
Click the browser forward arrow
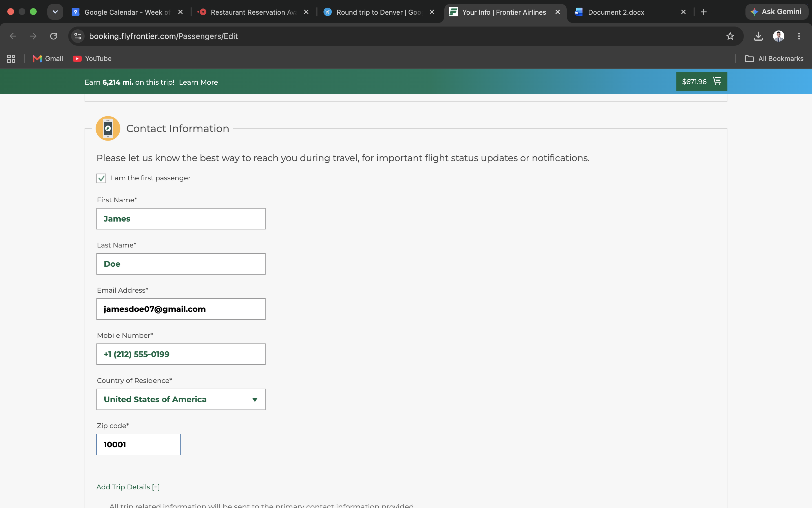tap(33, 36)
